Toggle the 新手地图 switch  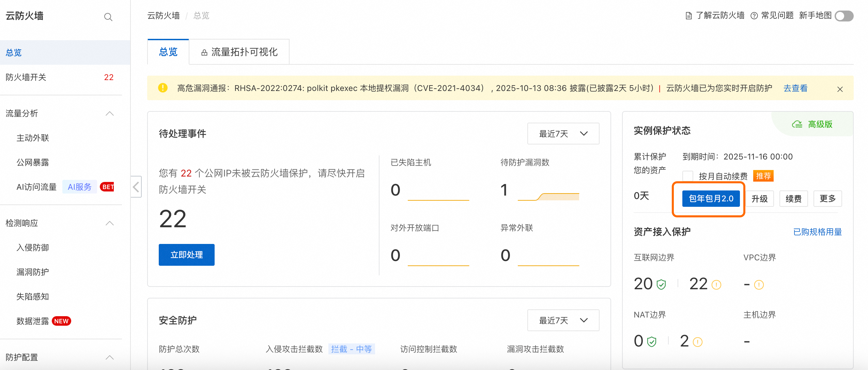[x=844, y=16]
